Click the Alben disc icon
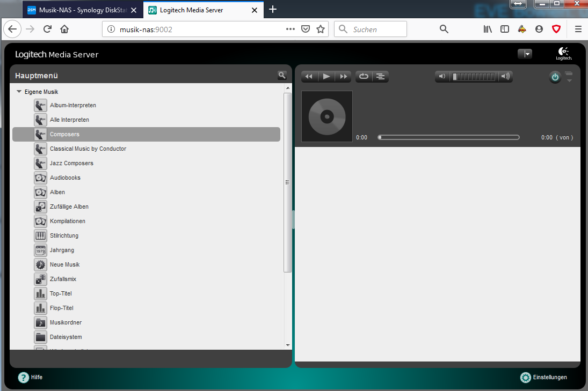The image size is (588, 391). (40, 192)
